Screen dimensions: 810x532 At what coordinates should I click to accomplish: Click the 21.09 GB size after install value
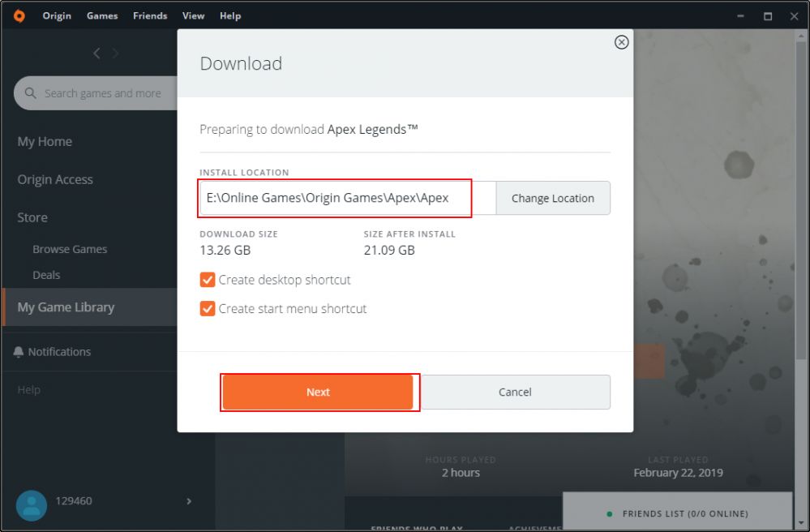click(x=389, y=251)
